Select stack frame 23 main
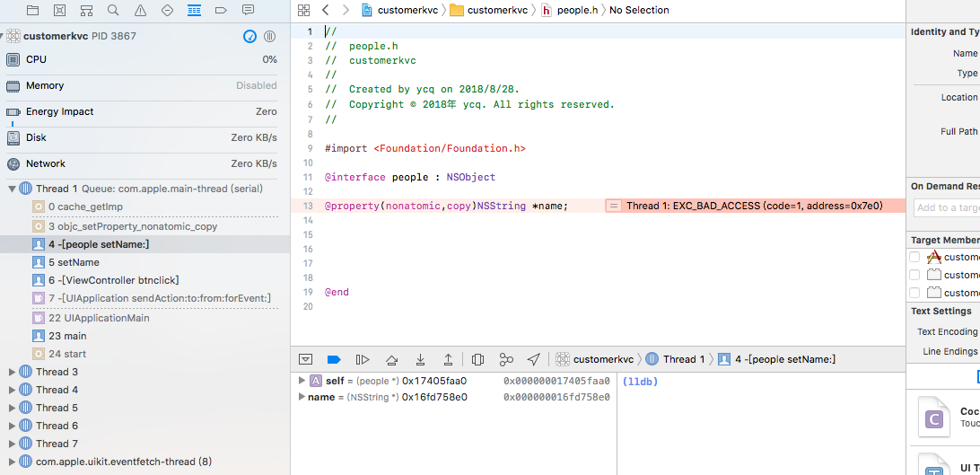This screenshot has width=980, height=475. 145,336
